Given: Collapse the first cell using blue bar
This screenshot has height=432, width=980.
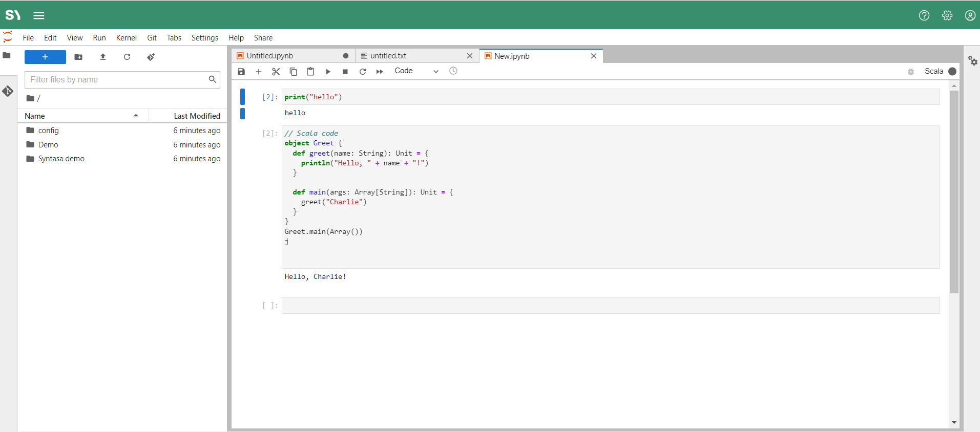Looking at the screenshot, I should click(x=243, y=96).
